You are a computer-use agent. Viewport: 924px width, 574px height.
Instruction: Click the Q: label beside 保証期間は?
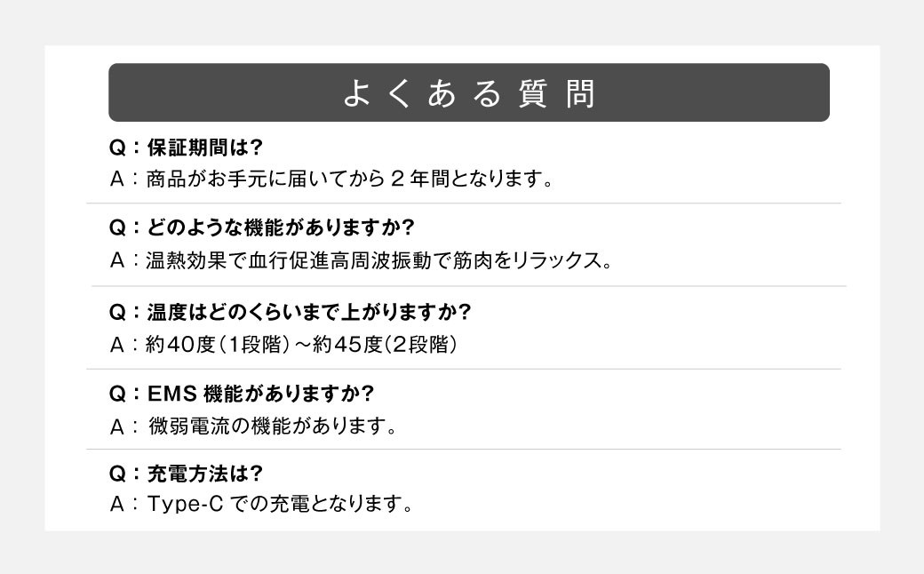[123, 147]
